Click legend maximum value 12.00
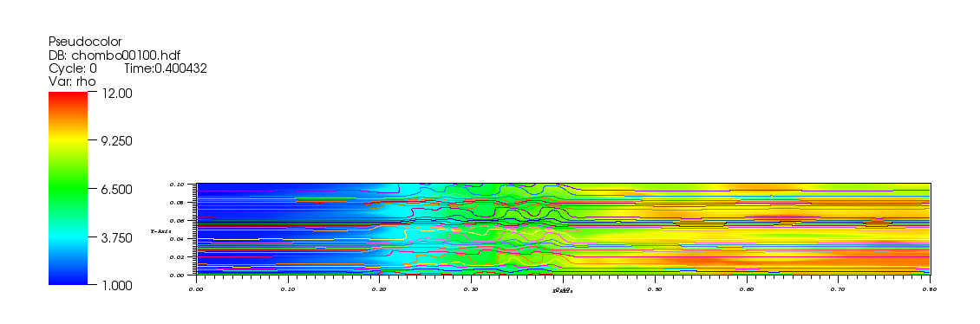Image resolution: width=980 pixels, height=324 pixels. (x=117, y=93)
